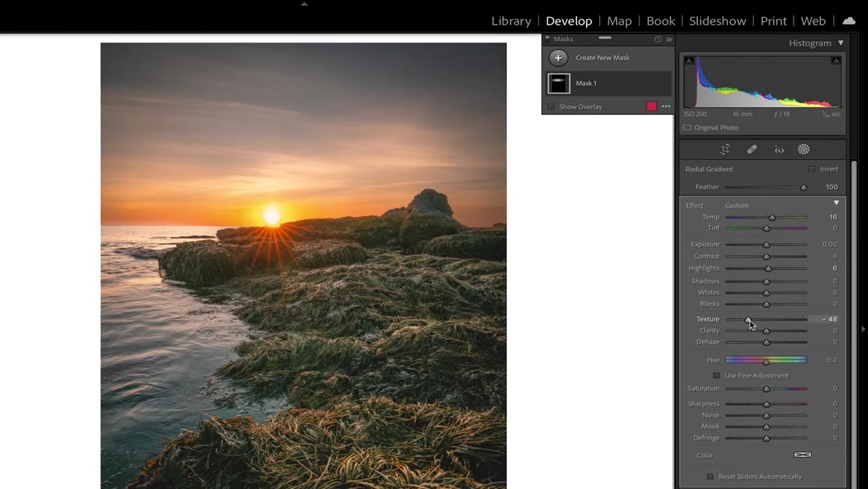Click the plus Create New Mask icon
The width and height of the screenshot is (868, 489).
coord(558,58)
